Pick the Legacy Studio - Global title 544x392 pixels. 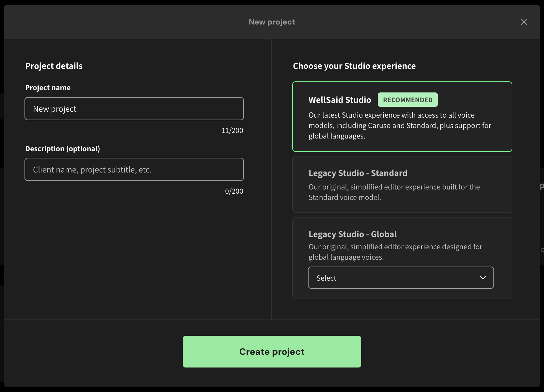352,234
